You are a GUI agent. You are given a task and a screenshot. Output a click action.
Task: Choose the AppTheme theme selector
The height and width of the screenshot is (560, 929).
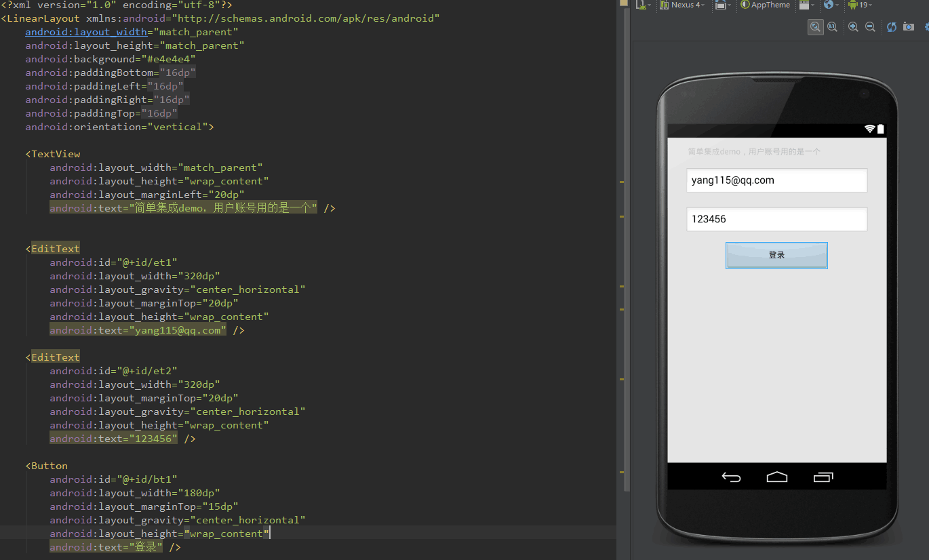tap(766, 5)
